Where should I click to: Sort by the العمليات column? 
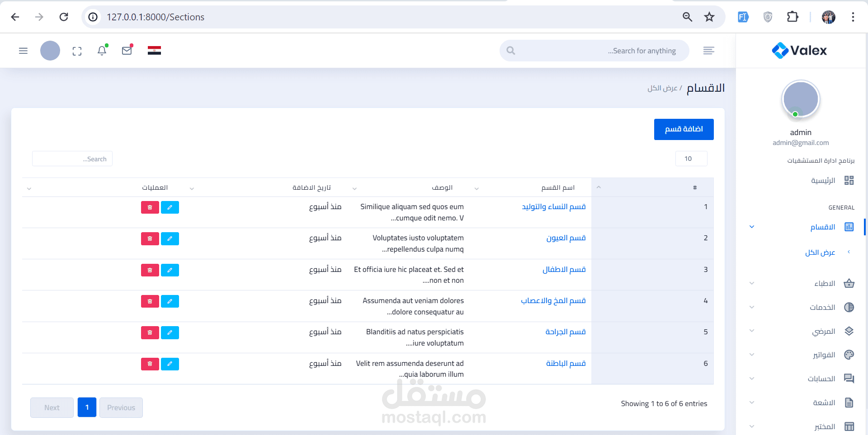click(x=103, y=187)
